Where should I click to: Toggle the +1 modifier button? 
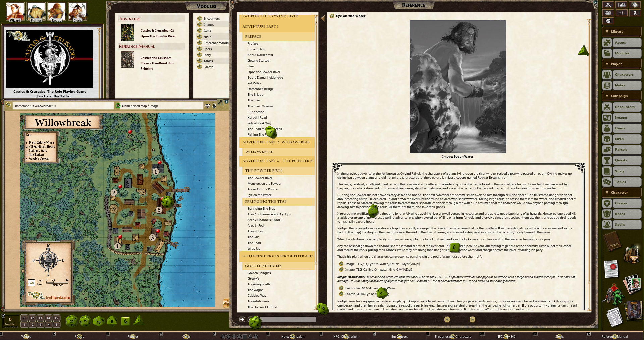point(24,318)
